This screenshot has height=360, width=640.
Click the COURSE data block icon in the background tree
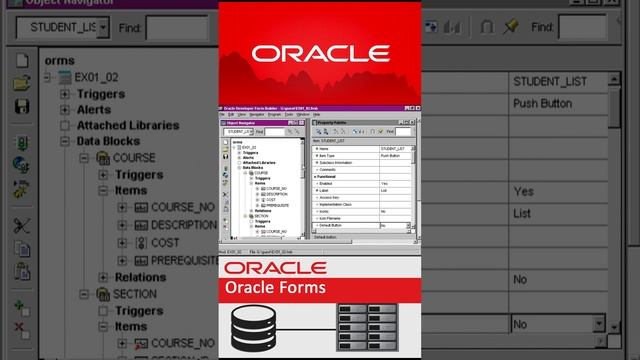coord(103,158)
